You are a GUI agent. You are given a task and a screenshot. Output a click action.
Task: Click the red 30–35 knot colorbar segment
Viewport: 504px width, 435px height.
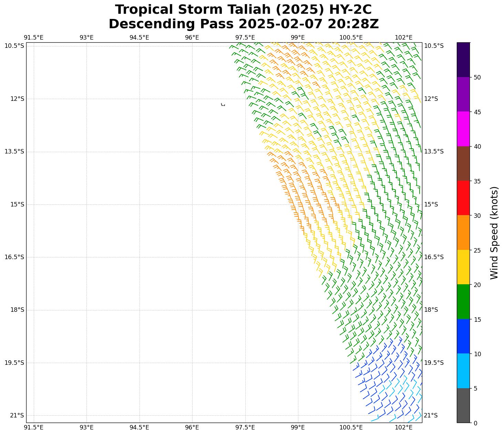click(463, 198)
